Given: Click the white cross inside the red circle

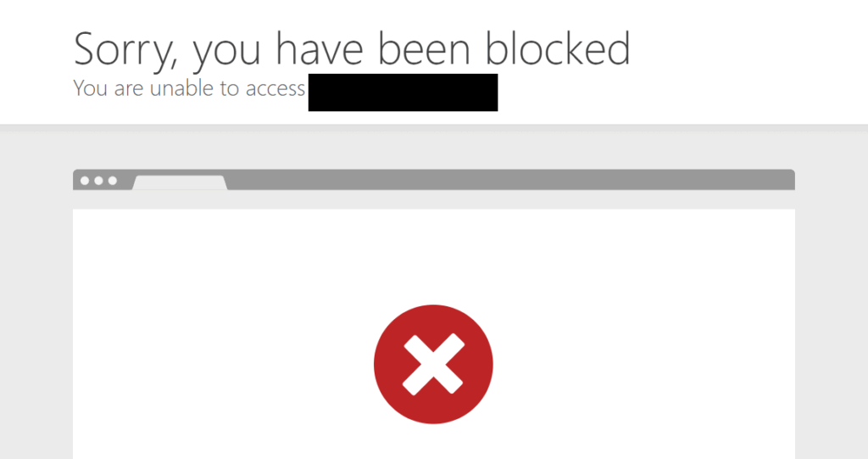Looking at the screenshot, I should [433, 364].
